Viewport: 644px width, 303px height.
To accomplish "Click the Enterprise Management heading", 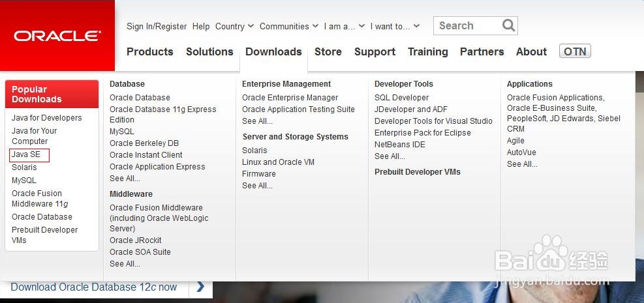I will (286, 83).
